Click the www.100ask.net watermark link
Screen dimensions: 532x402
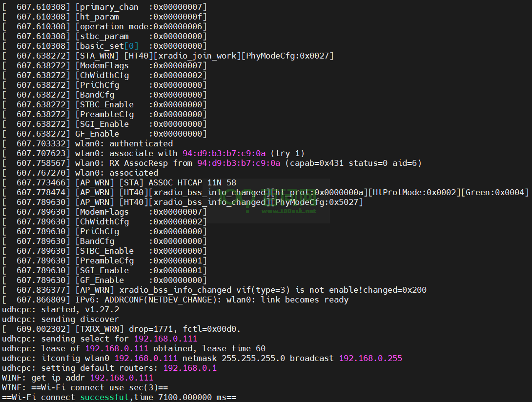(288, 211)
